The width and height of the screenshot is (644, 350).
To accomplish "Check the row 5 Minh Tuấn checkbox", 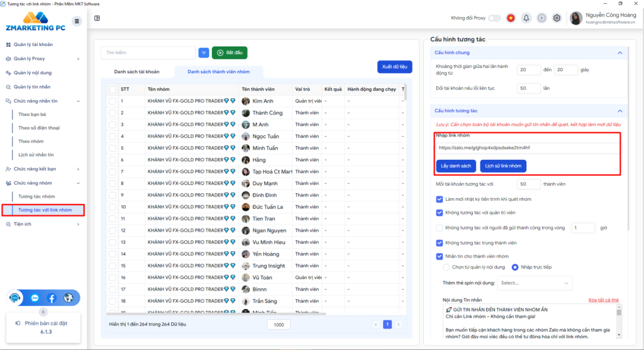I will tap(113, 148).
